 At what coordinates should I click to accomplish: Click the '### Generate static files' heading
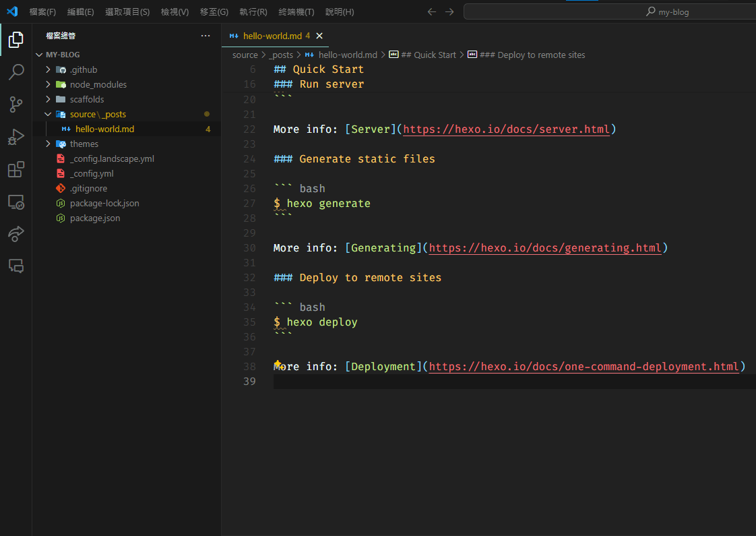[x=354, y=158]
